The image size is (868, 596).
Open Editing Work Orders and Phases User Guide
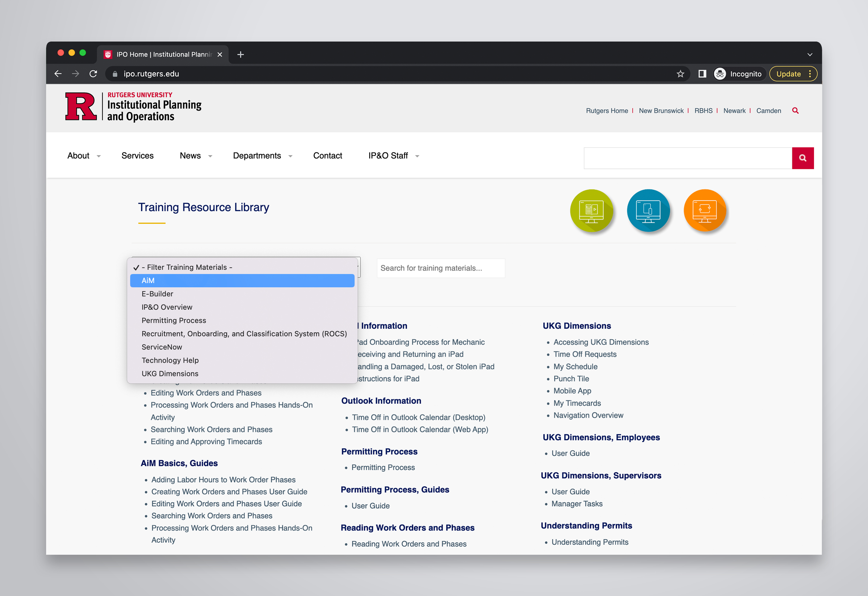226,504
